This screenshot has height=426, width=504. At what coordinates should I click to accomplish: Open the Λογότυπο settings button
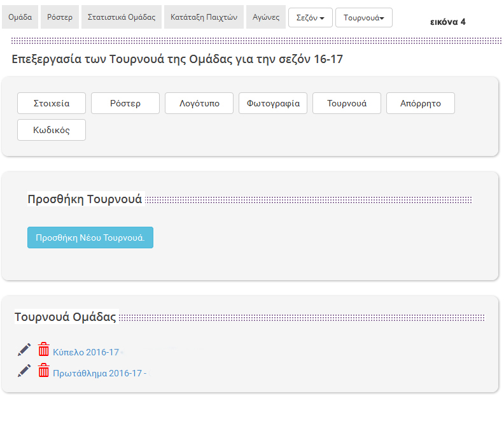pyautogui.click(x=199, y=103)
